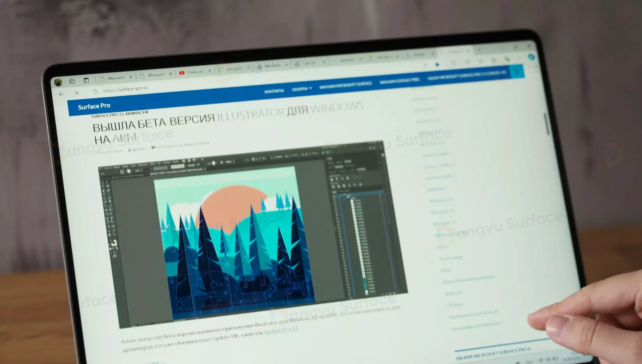The height and width of the screenshot is (364, 642).
Task: Open the Workspaces icon in Edge
Action: point(72,81)
